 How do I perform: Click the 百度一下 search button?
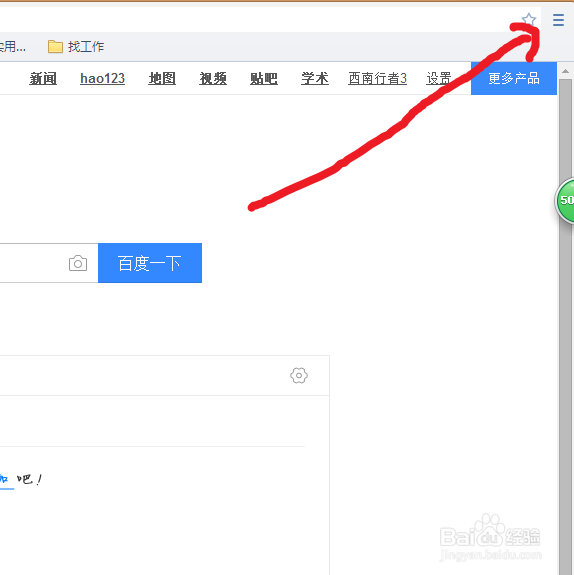[x=150, y=263]
